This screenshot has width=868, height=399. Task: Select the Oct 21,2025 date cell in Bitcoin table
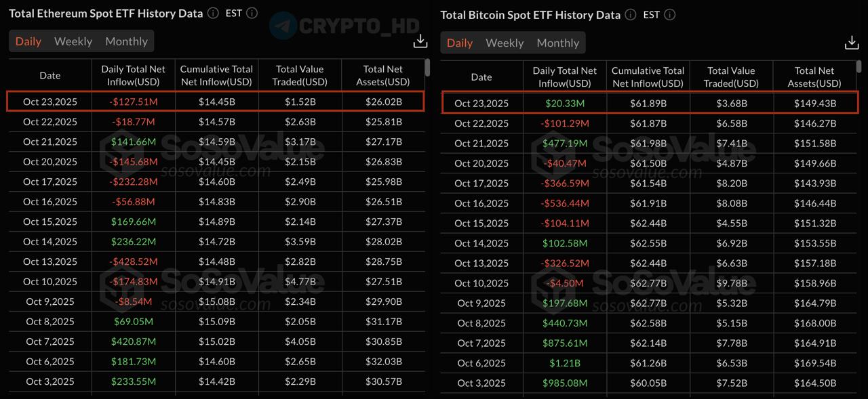[x=481, y=143]
